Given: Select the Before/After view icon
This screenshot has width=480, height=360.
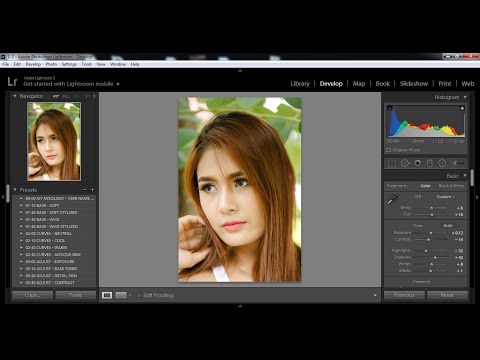Looking at the screenshot, I should point(121,295).
